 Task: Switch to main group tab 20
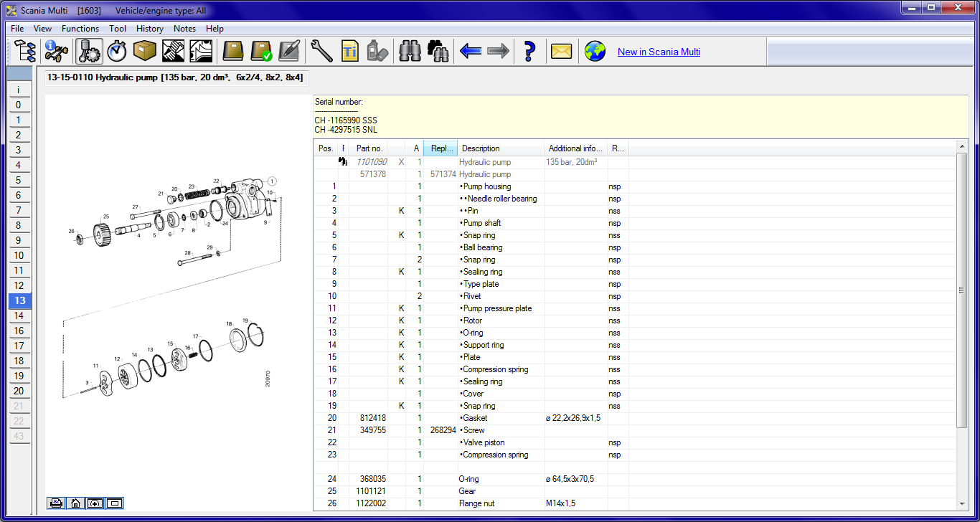pos(19,391)
